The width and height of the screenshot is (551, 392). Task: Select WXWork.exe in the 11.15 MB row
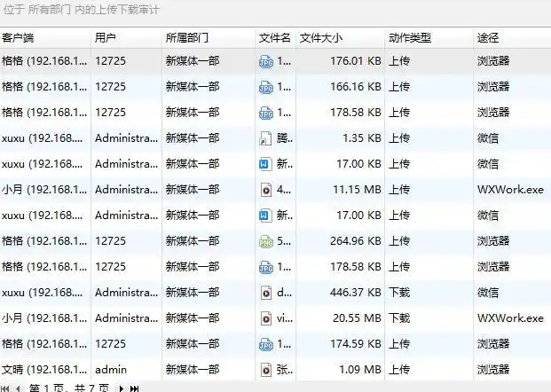tap(510, 190)
